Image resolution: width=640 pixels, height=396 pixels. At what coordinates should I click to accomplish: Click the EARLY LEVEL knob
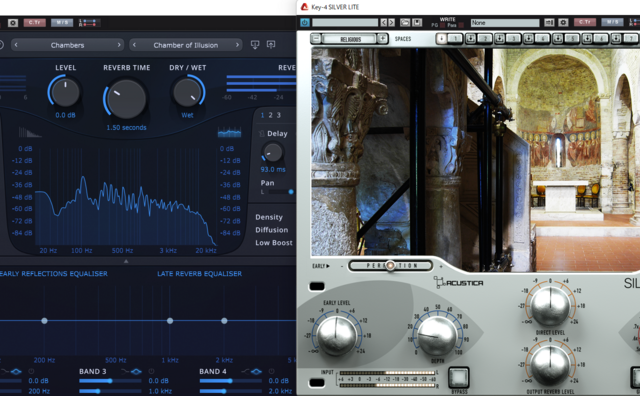coord(337,336)
